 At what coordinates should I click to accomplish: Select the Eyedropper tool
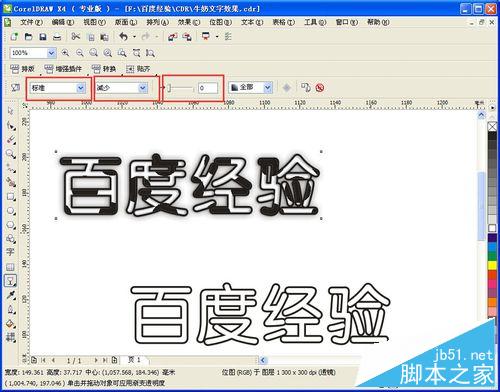(10, 295)
